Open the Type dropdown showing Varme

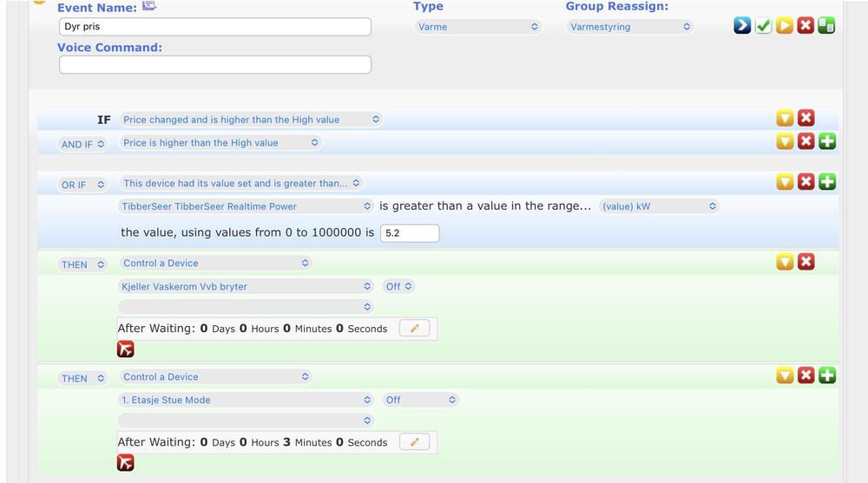(477, 27)
